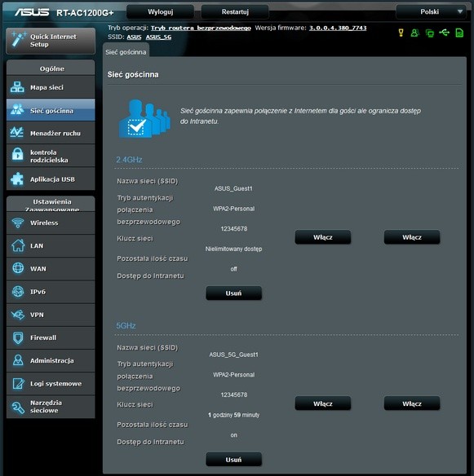Open the Polski language dropdown
Viewport: 474px width, 476px height.
[431, 12]
